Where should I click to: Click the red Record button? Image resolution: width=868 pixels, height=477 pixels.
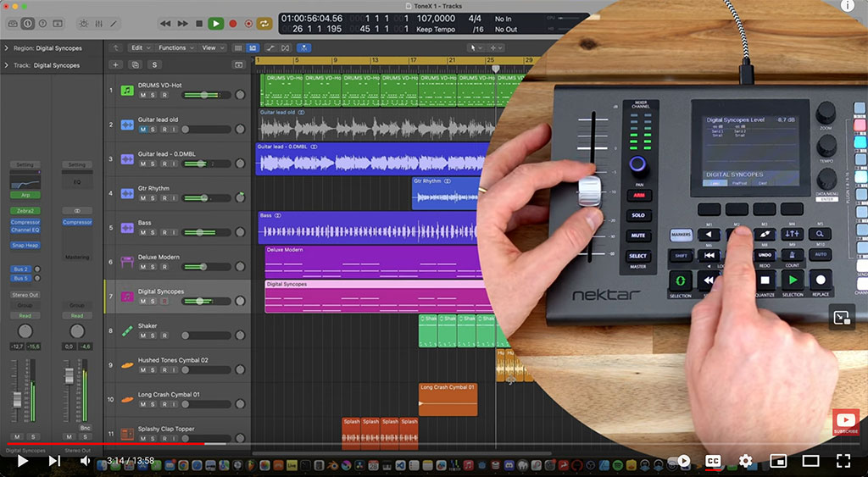(x=233, y=24)
